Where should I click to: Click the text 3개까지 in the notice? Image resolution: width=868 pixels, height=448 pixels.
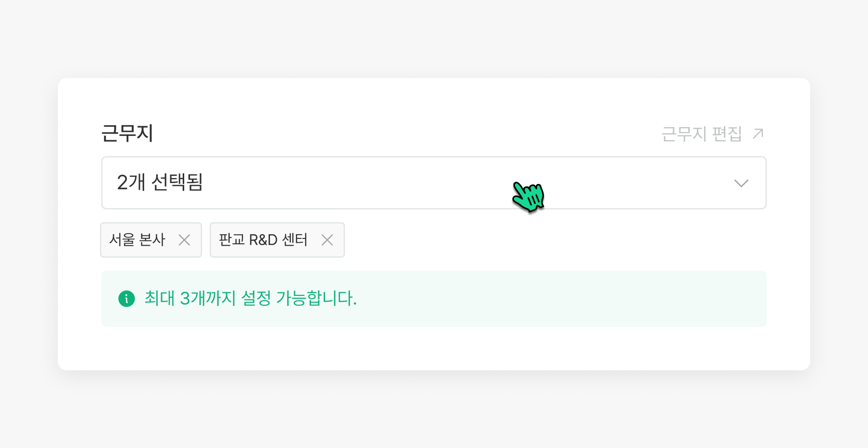coord(208,299)
